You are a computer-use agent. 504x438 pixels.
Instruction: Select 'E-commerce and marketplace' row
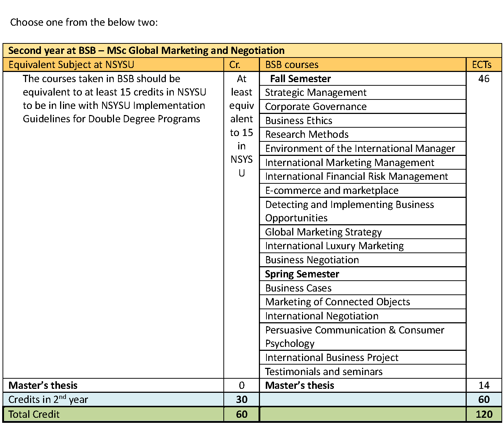[x=363, y=191]
